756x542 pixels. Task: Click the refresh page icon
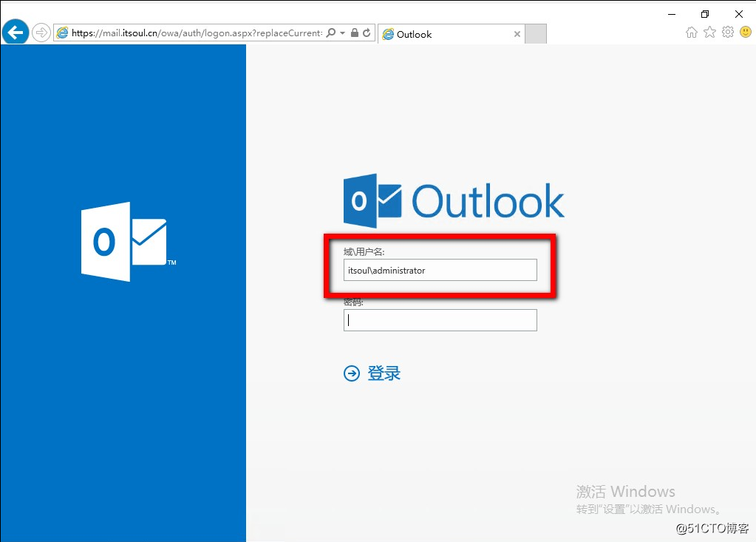367,33
